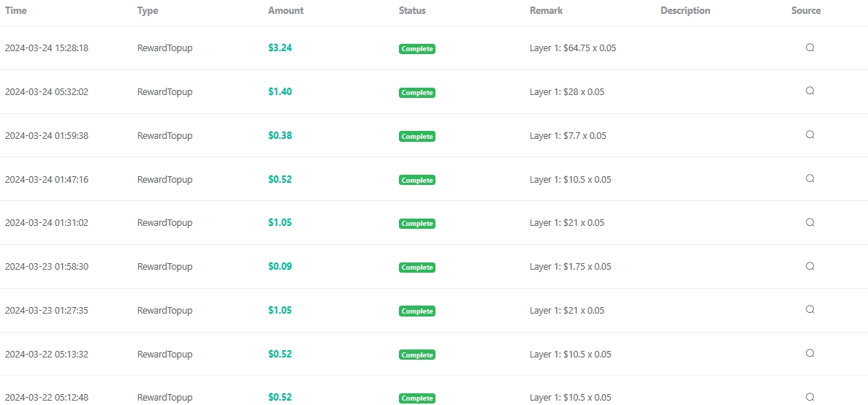Show source for the $0.09 reward
Viewport: 868px width, 405px height.
pyautogui.click(x=810, y=266)
